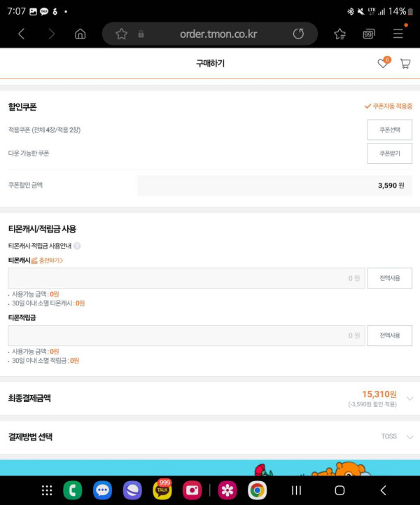
Task: Open browser tabs counter icon
Action: (369, 34)
